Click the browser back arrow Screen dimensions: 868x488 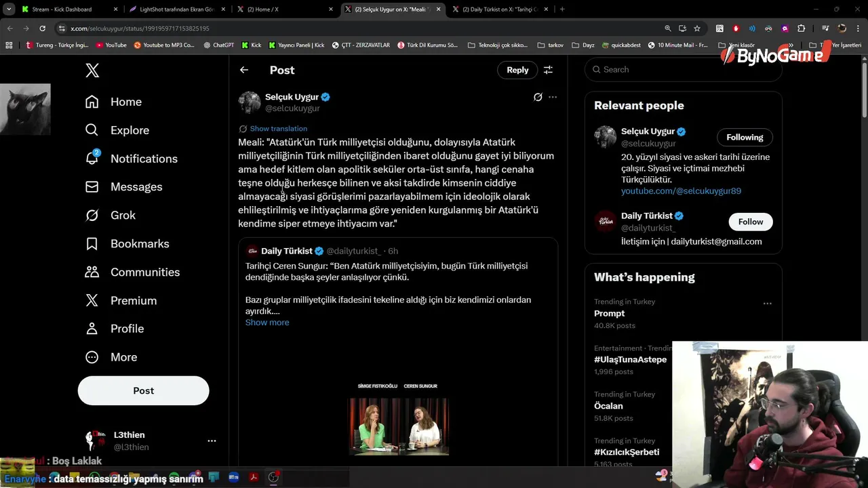[9, 28]
